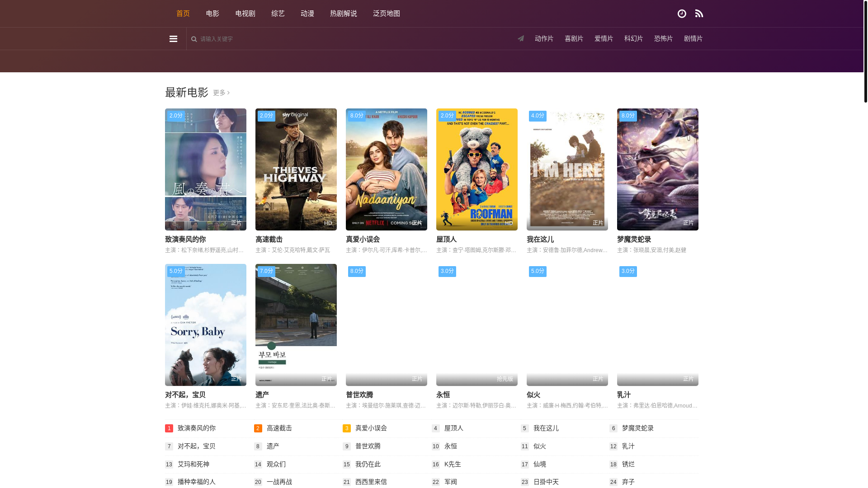868x488 pixels.
Task: Select ranked item 16 K先生
Action: 453,465
